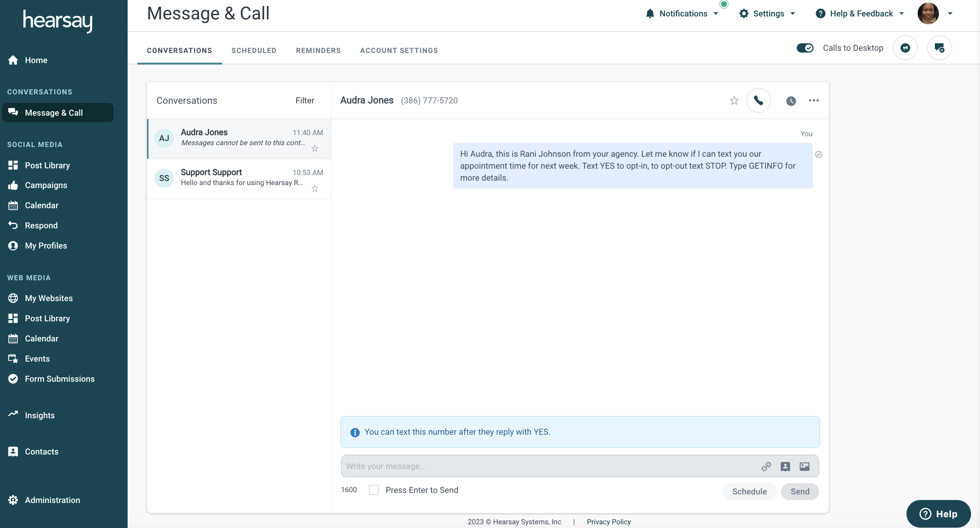The height and width of the screenshot is (528, 980).
Task: Open the floating Help button
Action: click(x=938, y=513)
